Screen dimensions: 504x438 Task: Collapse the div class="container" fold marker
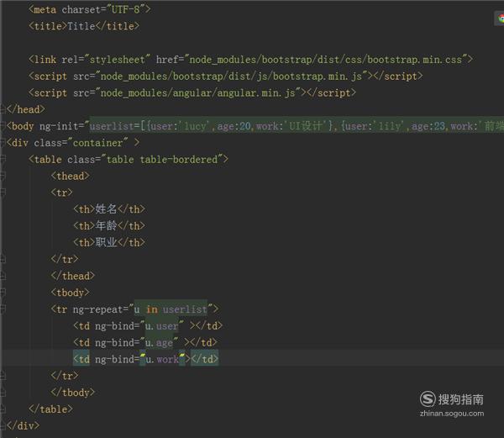[3, 142]
